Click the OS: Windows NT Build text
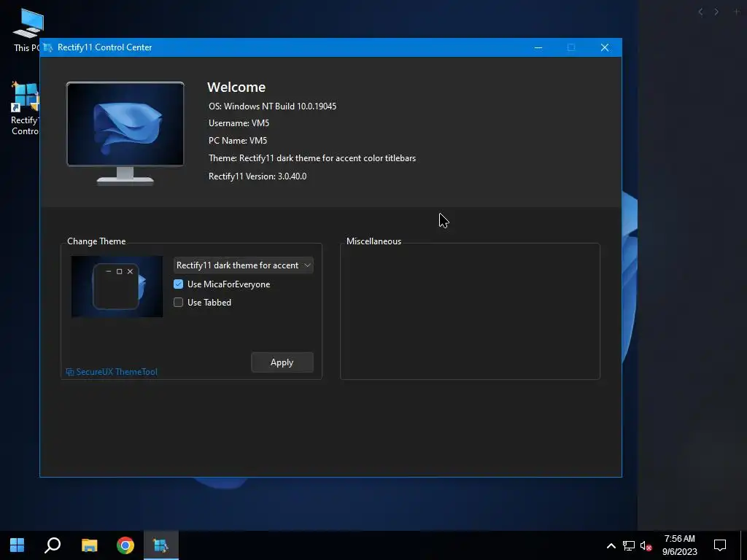Screen dimensions: 747x560 [x=272, y=106]
